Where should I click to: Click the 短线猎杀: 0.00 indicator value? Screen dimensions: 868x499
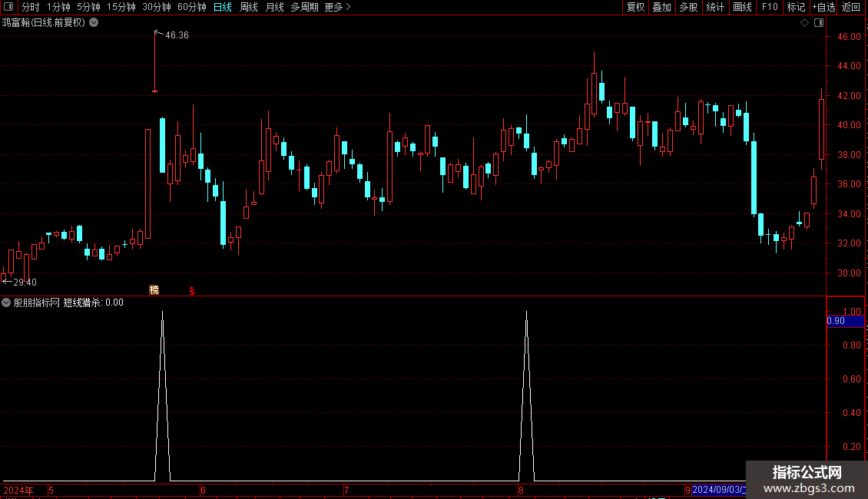tap(94, 302)
